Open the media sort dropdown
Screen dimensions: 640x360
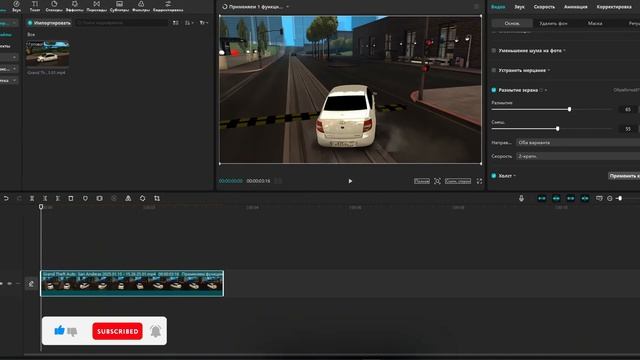189,23
